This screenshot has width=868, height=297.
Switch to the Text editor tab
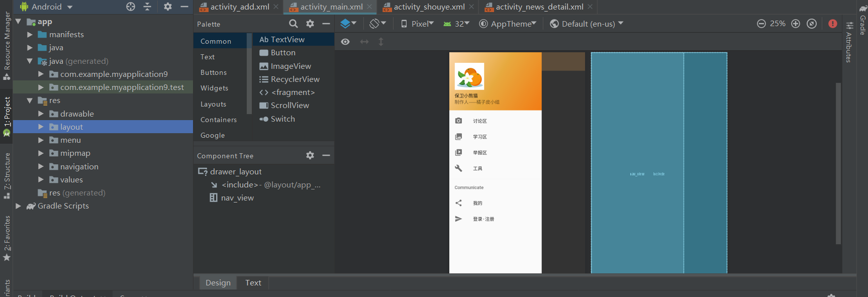click(253, 283)
